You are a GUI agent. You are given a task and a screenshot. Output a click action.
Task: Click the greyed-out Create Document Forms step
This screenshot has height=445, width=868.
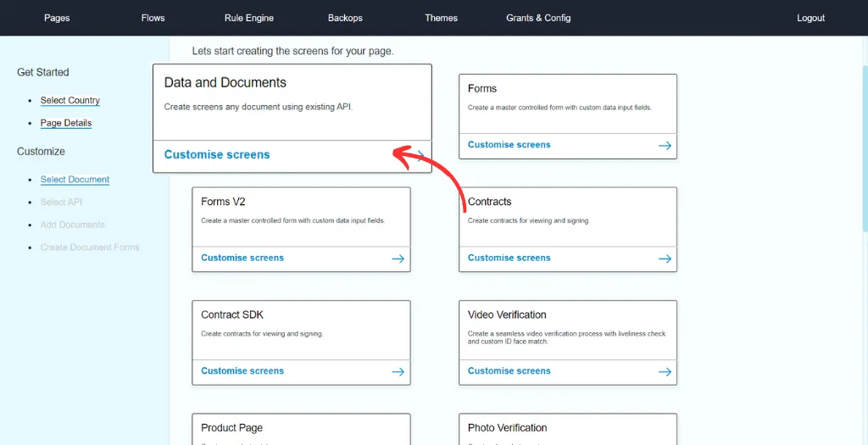pyautogui.click(x=90, y=248)
